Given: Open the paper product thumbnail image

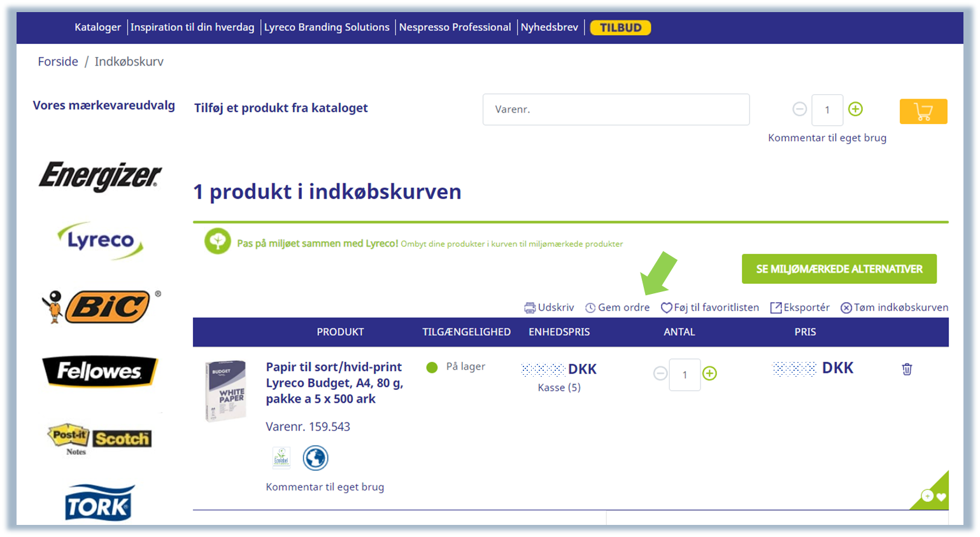Looking at the screenshot, I should (226, 391).
